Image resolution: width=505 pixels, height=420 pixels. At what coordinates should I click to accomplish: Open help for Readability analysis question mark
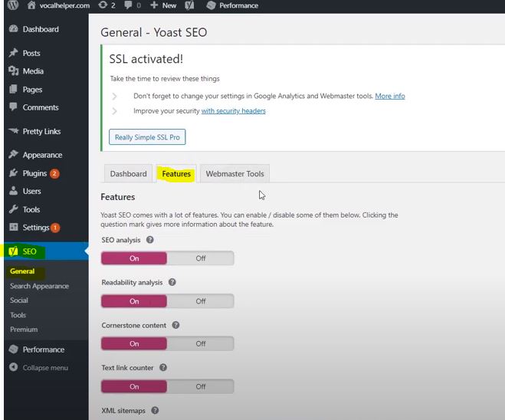point(172,282)
